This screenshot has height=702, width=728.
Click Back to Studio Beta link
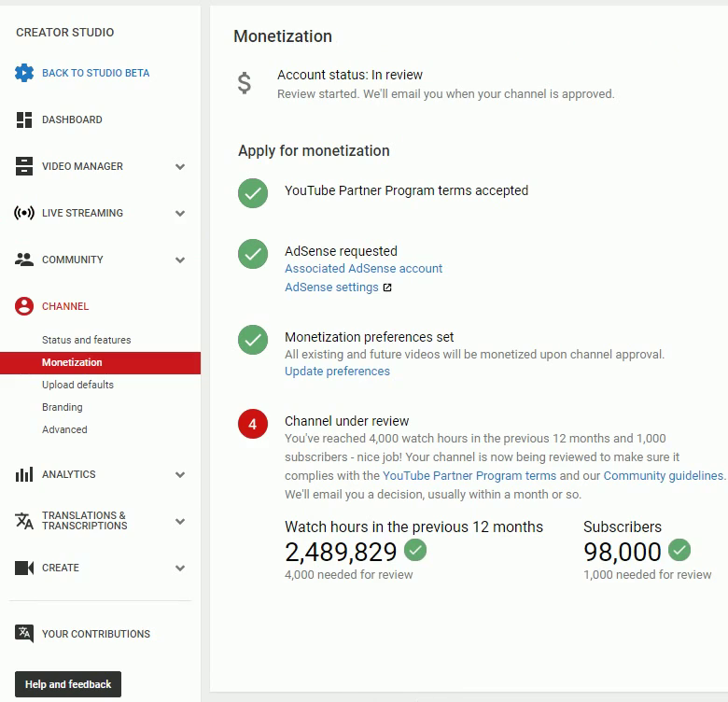[x=95, y=73]
